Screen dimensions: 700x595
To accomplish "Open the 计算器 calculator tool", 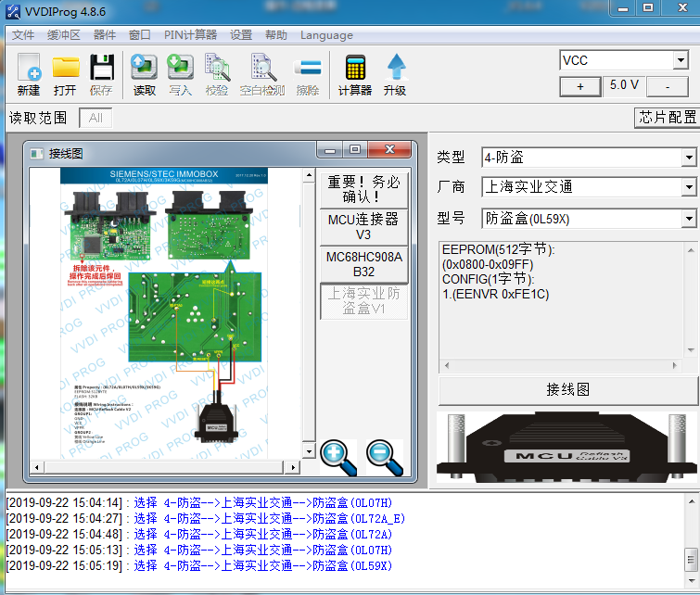I will [355, 74].
